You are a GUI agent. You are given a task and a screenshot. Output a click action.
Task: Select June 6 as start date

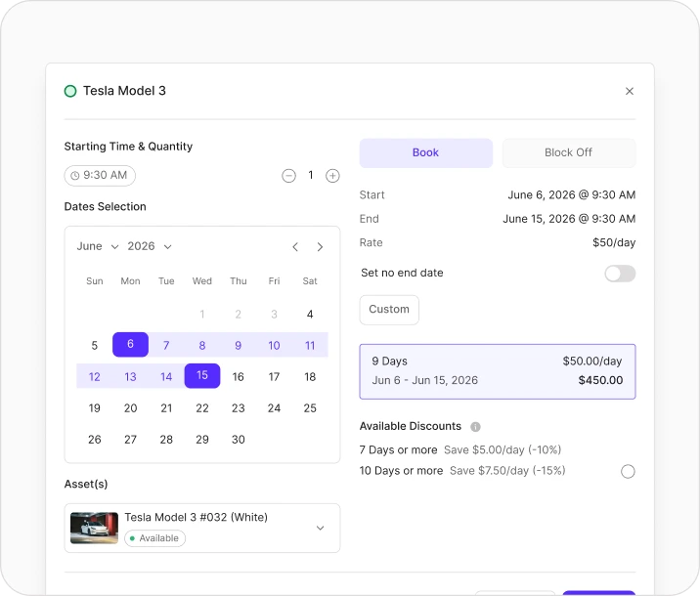click(x=130, y=344)
